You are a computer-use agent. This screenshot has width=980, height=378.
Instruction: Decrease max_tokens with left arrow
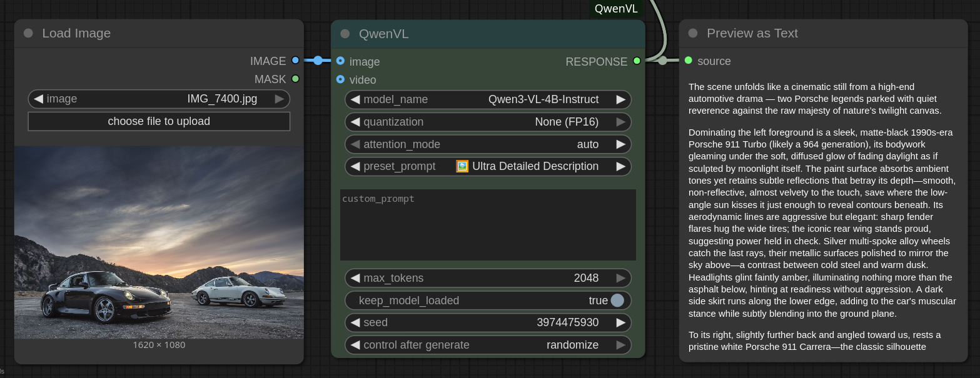pos(355,278)
